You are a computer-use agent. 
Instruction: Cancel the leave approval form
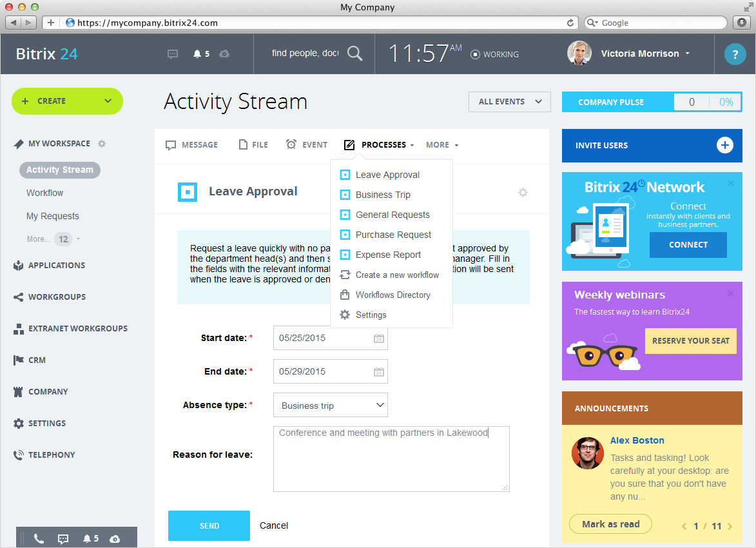click(274, 526)
